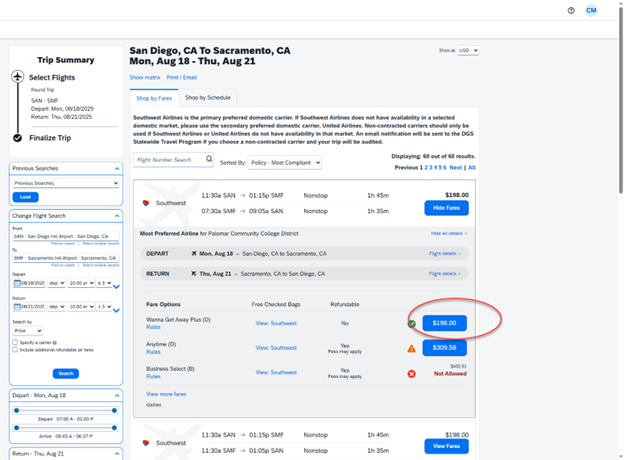Click the green policy-compliant check icon

pos(412,324)
